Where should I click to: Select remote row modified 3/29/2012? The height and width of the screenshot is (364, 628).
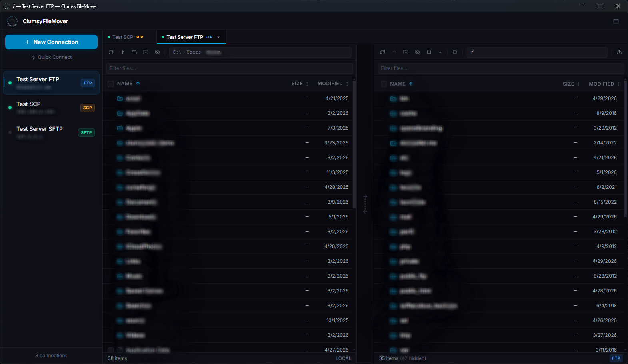(x=499, y=128)
